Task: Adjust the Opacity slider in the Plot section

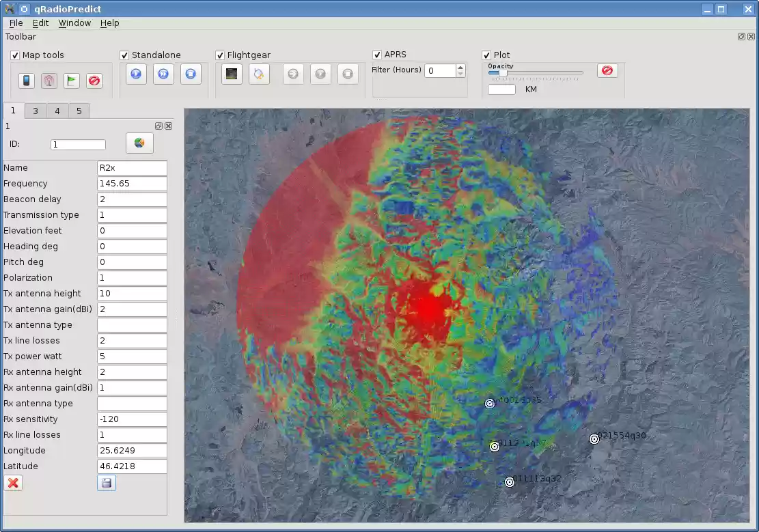Action: (503, 72)
